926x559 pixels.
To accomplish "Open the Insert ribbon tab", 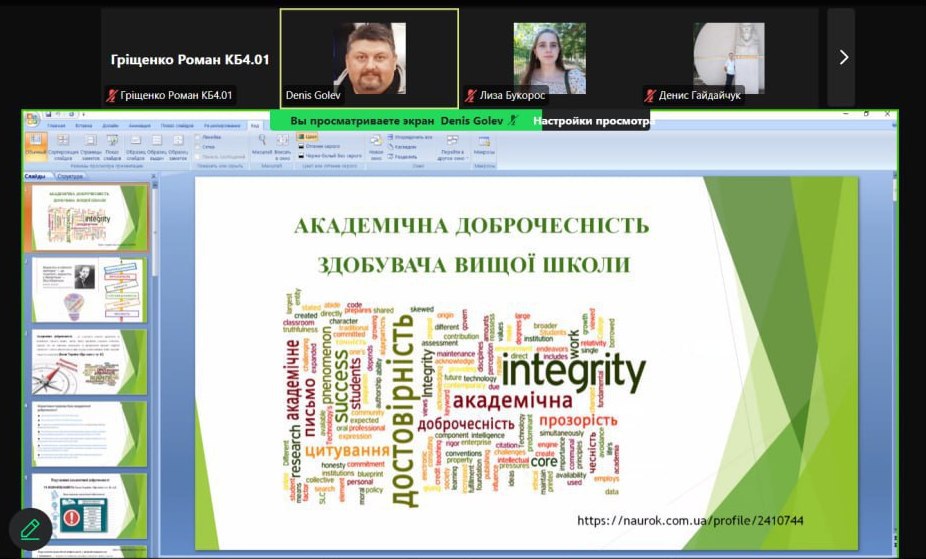I will (82, 126).
